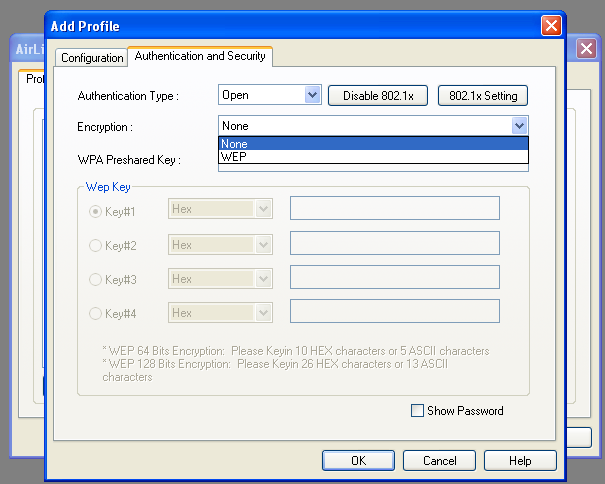Choose WEP in the Encryption list
This screenshot has height=484, width=605.
[372, 156]
